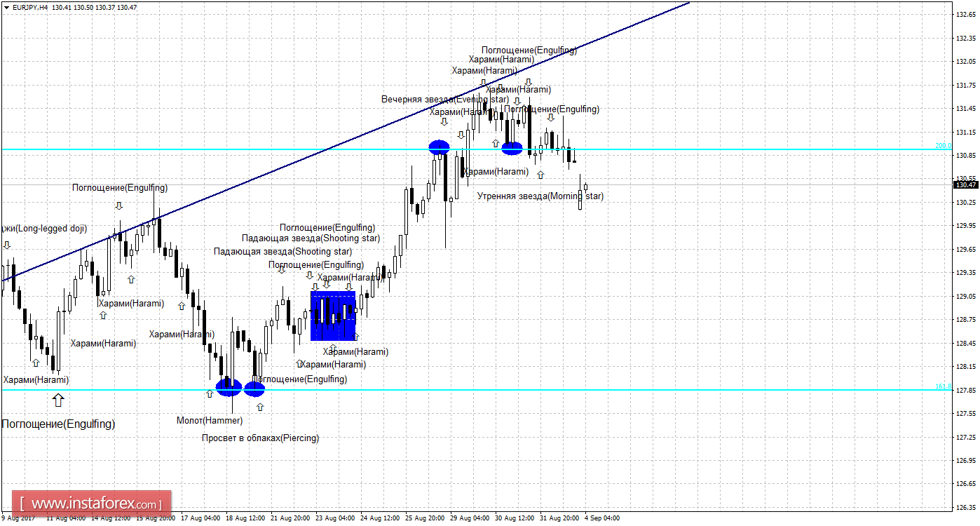Select the Молот(Hammer) pattern label
This screenshot has height=526, width=980.
210,420
